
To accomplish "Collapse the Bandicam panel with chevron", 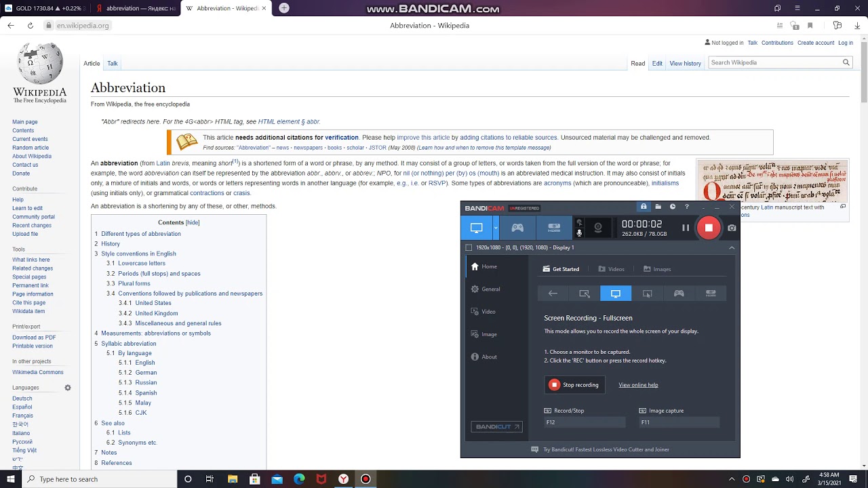I will pos(732,247).
